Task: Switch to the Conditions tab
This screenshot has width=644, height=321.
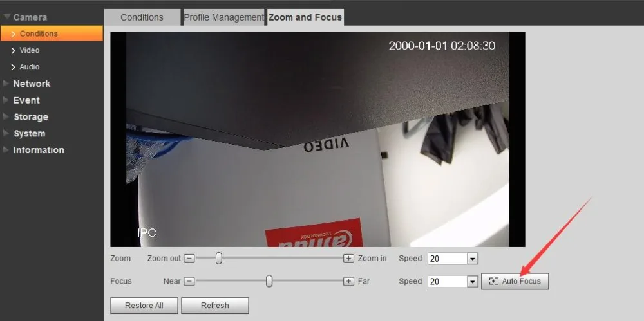Action: coord(142,17)
